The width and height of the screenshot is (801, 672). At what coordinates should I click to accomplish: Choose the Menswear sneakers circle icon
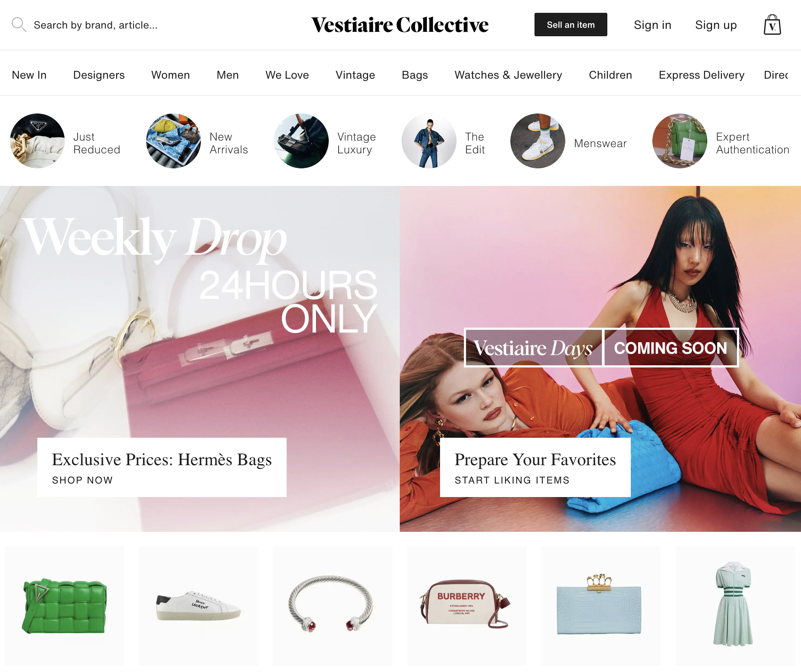pyautogui.click(x=538, y=141)
